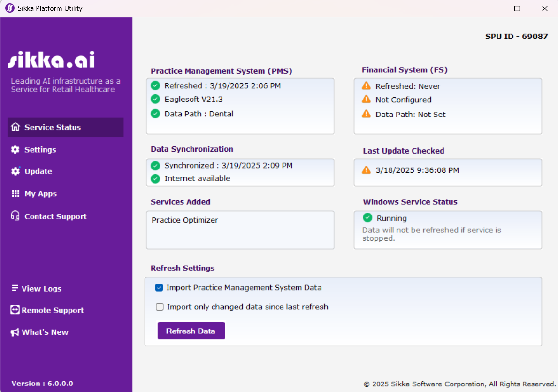Click the Refresh Data button
Viewport: 558px width, 392px height.
coord(191,331)
